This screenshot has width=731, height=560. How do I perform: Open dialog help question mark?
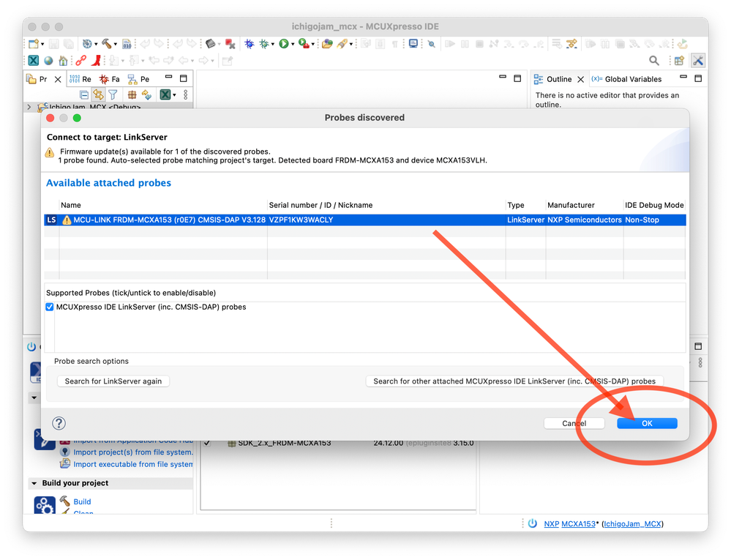(x=59, y=423)
